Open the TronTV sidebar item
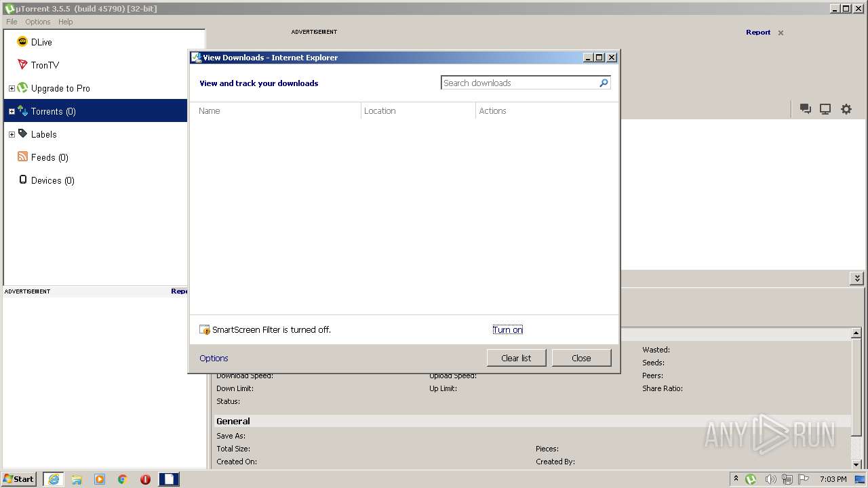This screenshot has height=488, width=868. pos(45,65)
